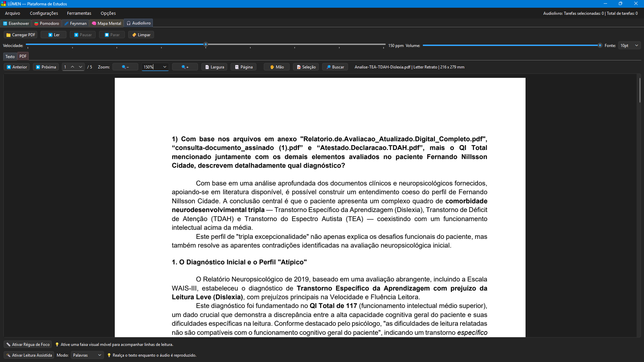
Task: Increase page number with up arrow
Action: pos(72,67)
